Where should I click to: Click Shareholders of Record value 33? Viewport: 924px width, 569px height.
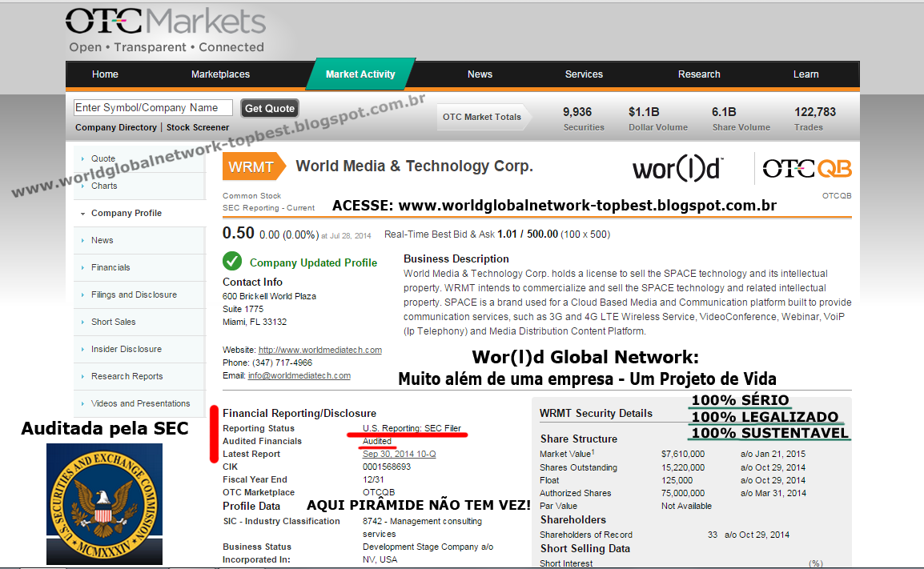point(713,535)
